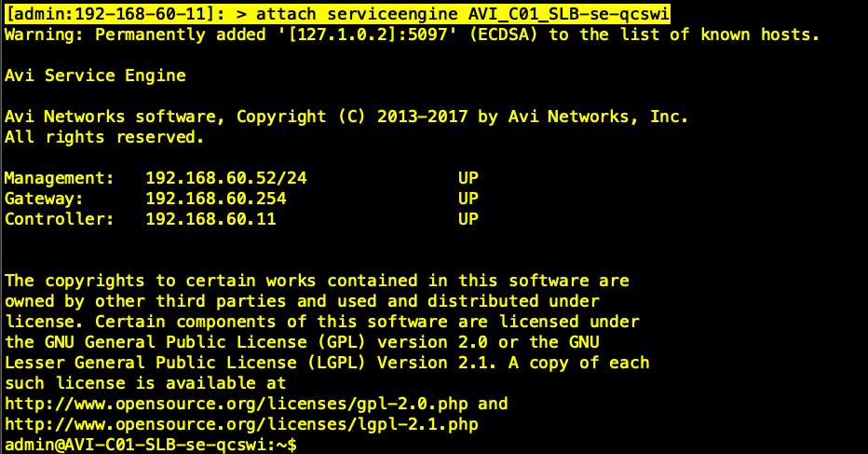Click the UP status beside Management

pyautogui.click(x=468, y=178)
